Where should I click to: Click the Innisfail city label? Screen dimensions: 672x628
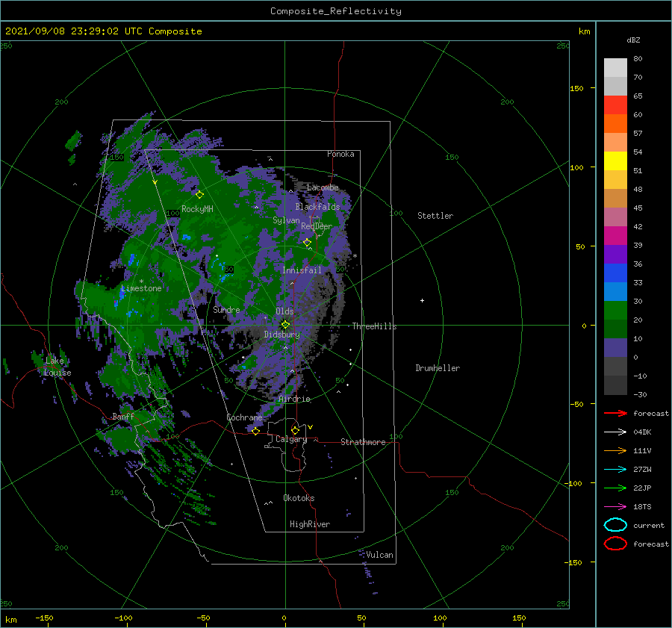[x=302, y=270]
